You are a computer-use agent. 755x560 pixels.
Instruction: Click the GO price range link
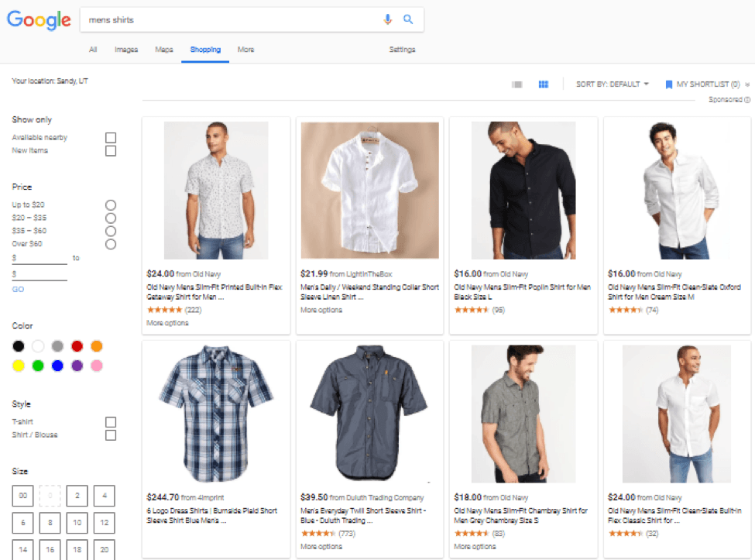[x=18, y=289]
